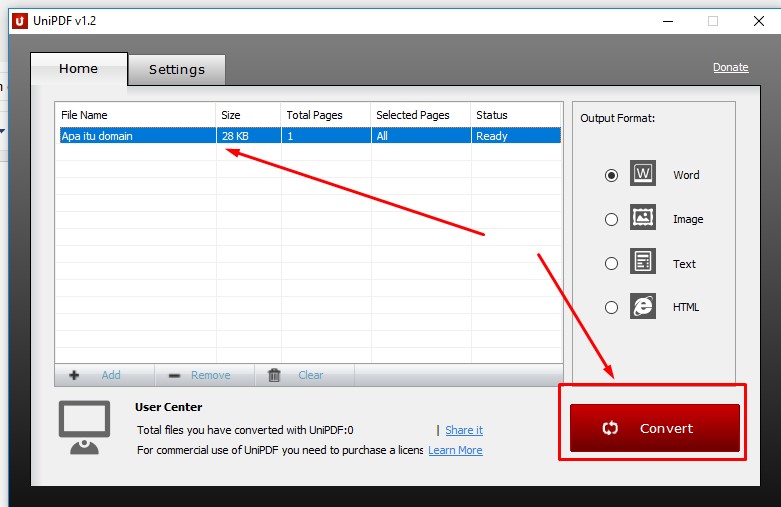781x507 pixels.
Task: Click the Size column header
Action: pyautogui.click(x=249, y=115)
